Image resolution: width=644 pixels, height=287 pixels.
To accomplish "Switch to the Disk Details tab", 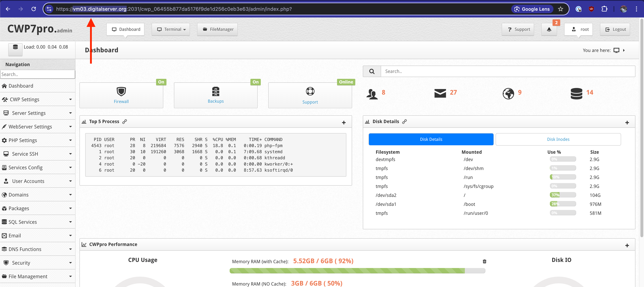I will pyautogui.click(x=431, y=139).
